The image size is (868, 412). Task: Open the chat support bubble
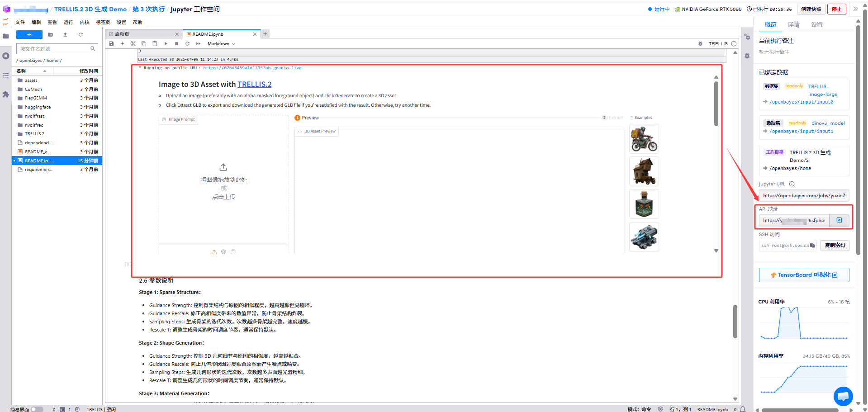click(x=843, y=397)
